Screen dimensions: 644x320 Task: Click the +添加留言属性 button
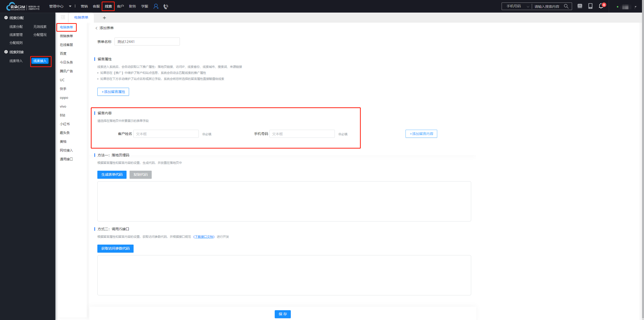coord(113,92)
